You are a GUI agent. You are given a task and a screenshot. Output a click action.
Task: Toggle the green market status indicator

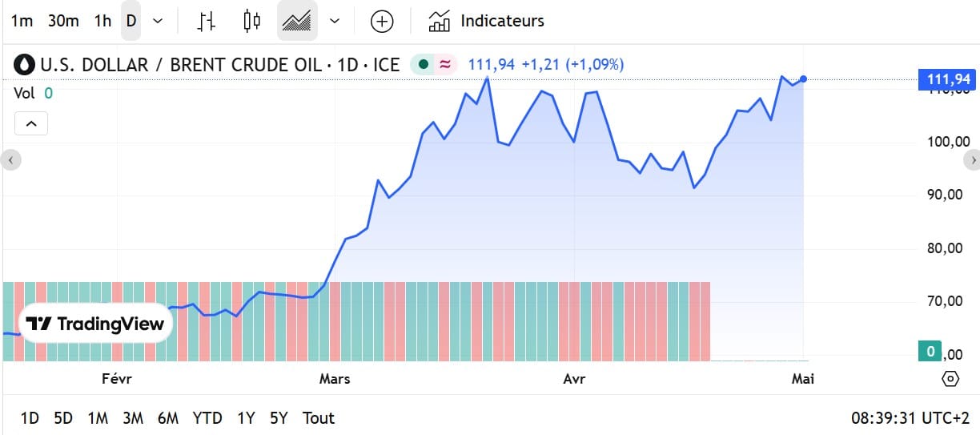click(423, 65)
